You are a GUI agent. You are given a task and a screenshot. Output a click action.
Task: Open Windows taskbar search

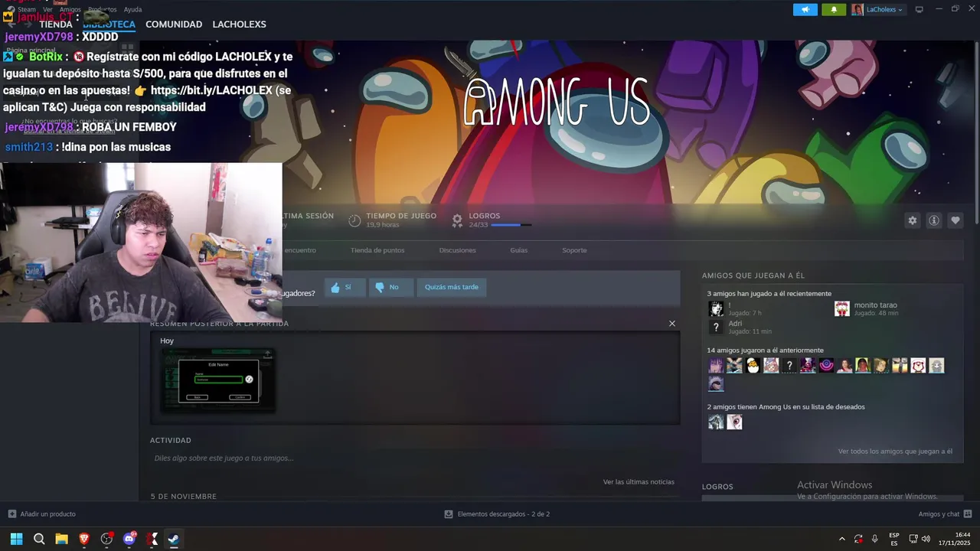click(x=39, y=539)
